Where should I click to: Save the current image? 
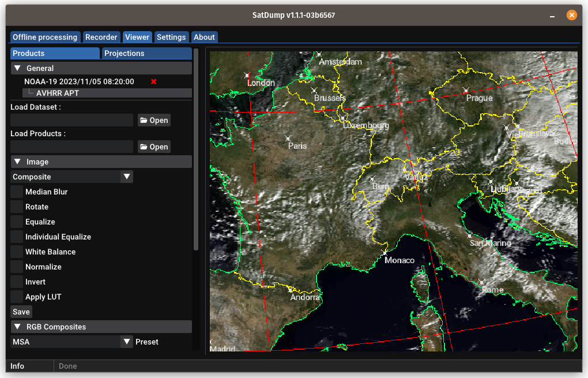click(x=21, y=312)
